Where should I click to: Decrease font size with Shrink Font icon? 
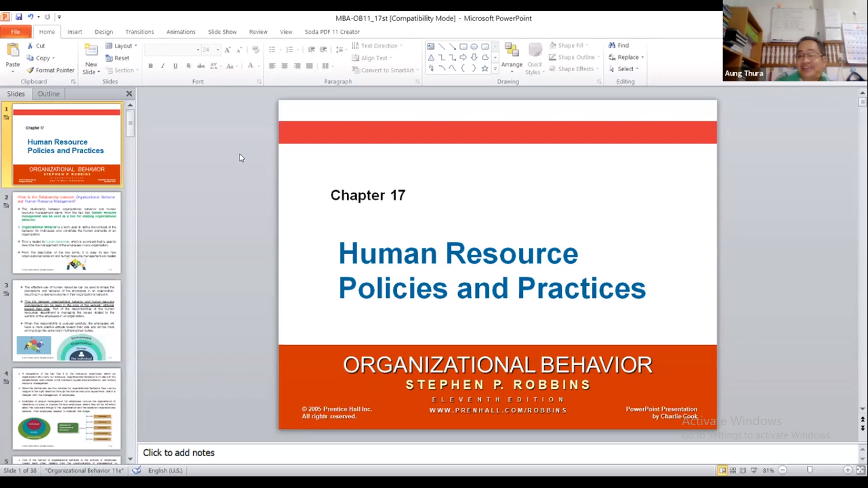240,50
